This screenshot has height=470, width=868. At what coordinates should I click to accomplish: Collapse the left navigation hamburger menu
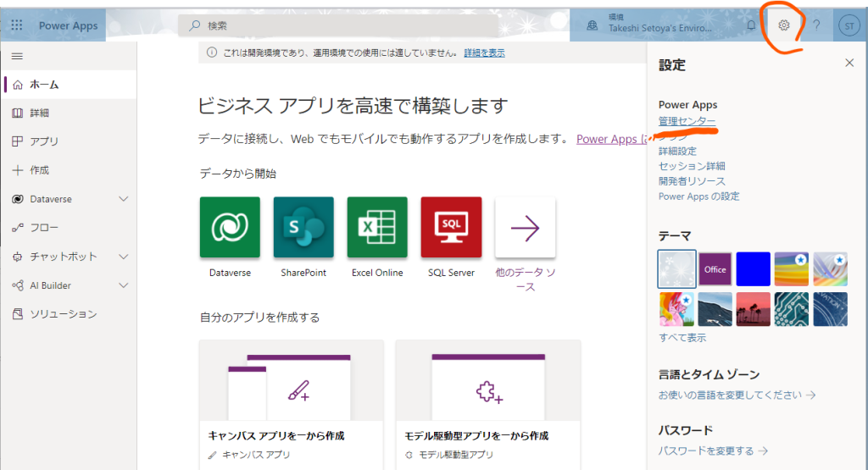(17, 56)
